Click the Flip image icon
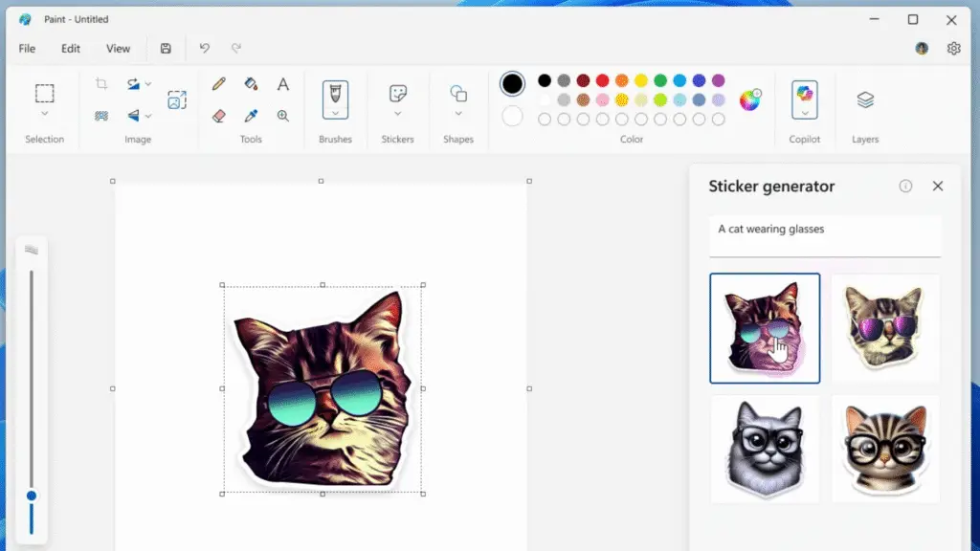Image resolution: width=980 pixels, height=551 pixels. coord(133,116)
